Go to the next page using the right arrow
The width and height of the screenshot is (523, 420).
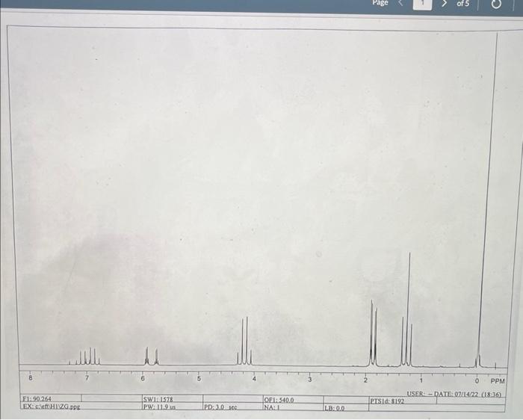point(445,4)
